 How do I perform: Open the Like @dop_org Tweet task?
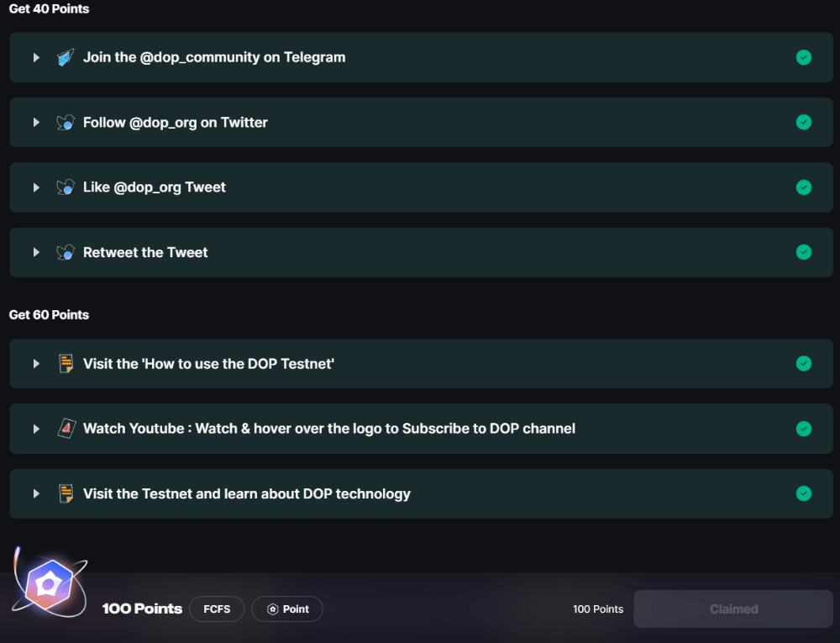click(x=155, y=187)
